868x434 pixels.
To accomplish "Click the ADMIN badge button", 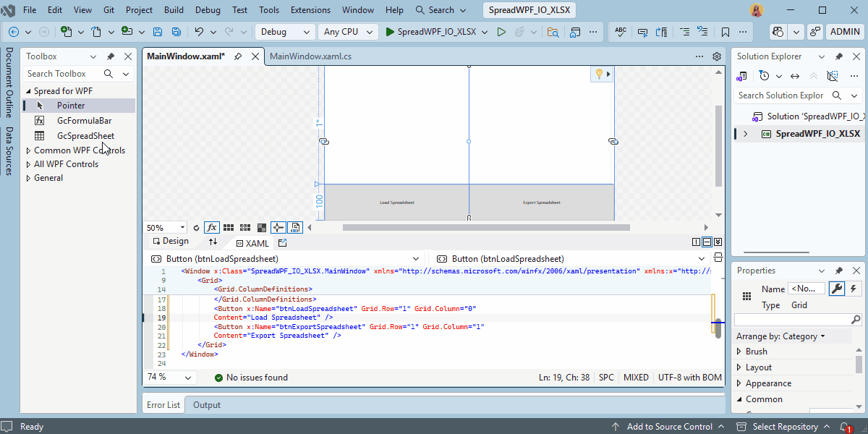I will pyautogui.click(x=845, y=32).
